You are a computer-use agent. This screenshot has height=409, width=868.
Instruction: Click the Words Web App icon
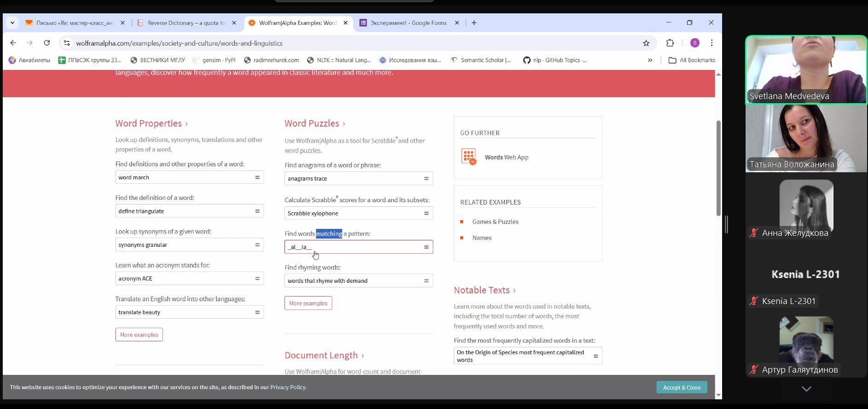coord(469,157)
